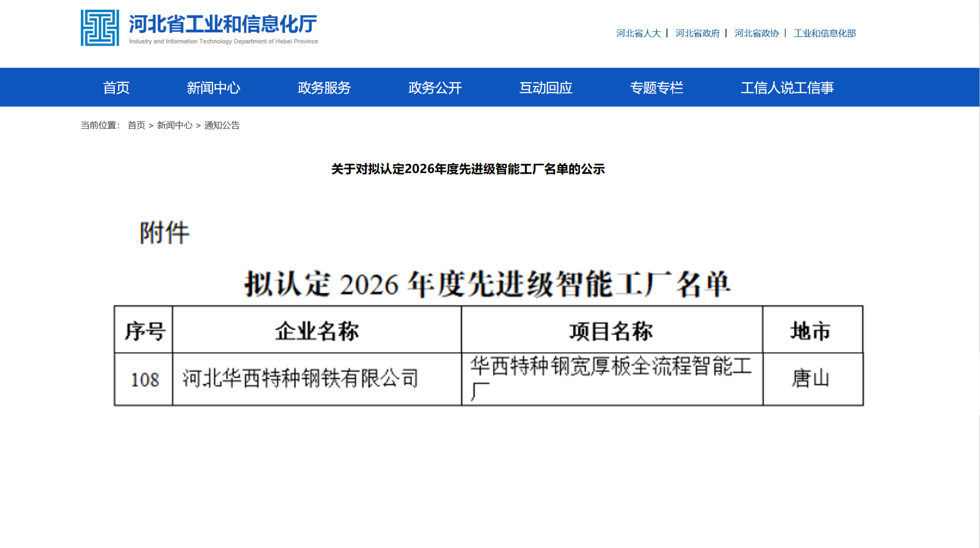Click the 企业名称 column header
Viewport: 980px width, 548px height.
317,330
